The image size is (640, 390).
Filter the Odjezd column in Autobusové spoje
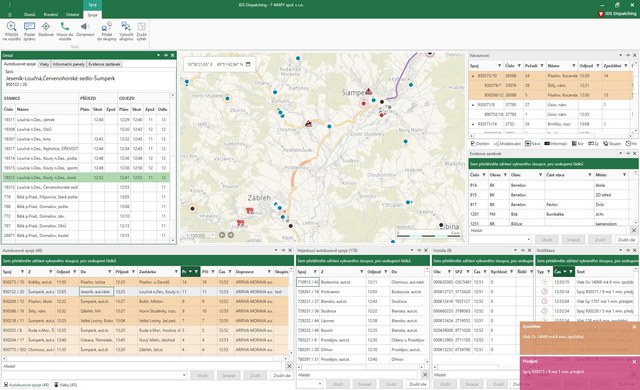[x=74, y=272]
